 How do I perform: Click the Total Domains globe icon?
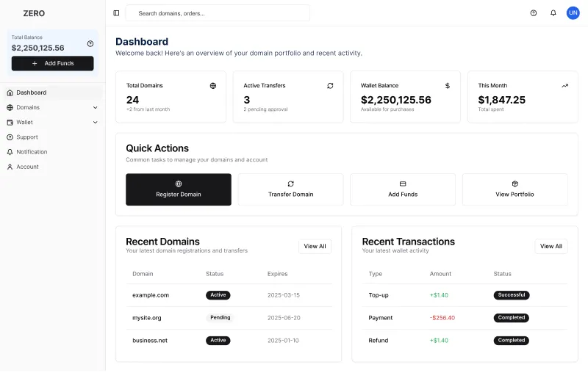(213, 86)
